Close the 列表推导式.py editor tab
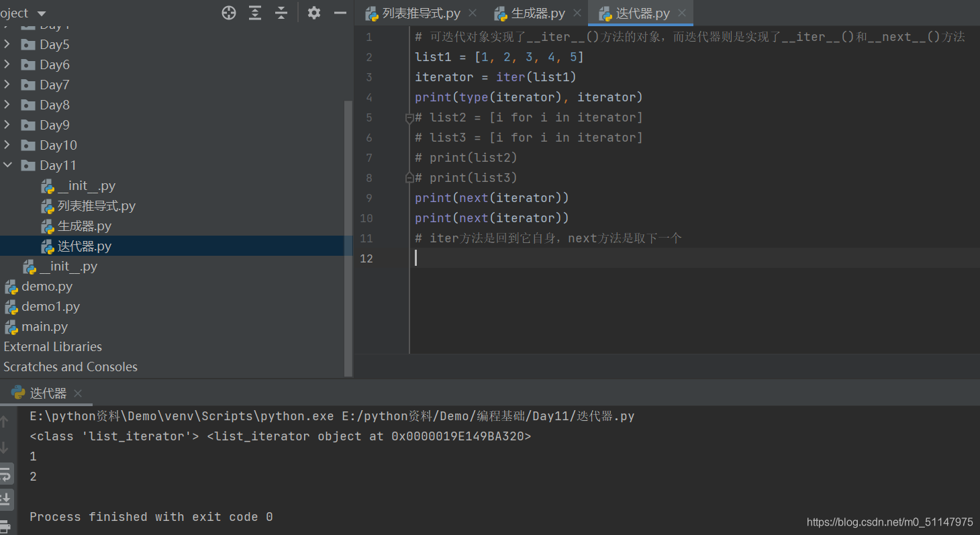 click(473, 13)
